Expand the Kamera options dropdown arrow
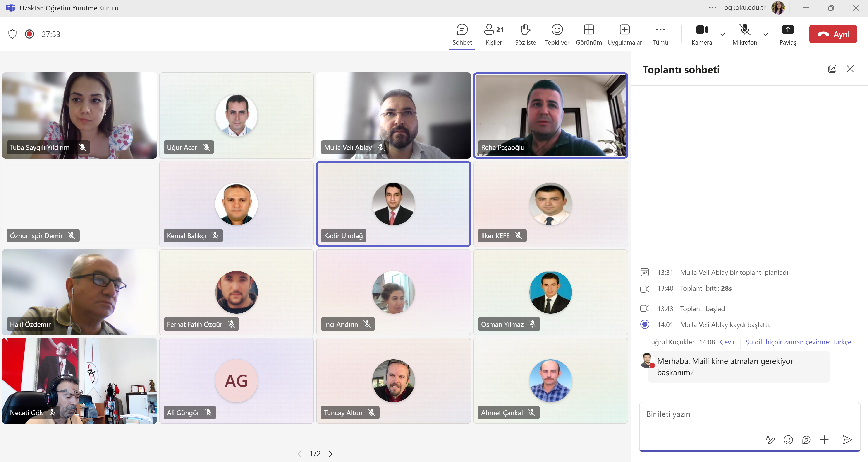The height and width of the screenshot is (462, 868). pyautogui.click(x=722, y=34)
